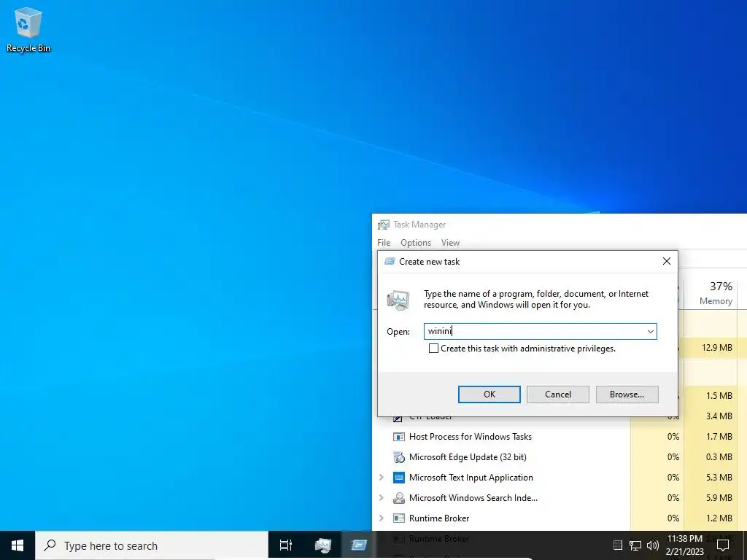747x560 pixels.
Task: Open Task View from the taskbar
Action: tap(286, 545)
